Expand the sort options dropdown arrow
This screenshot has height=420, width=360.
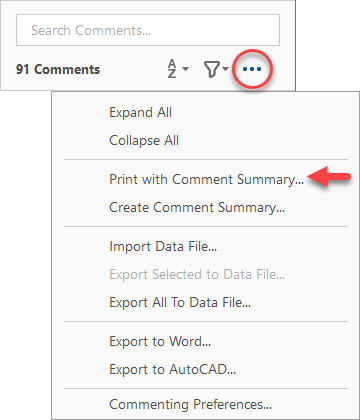click(186, 69)
